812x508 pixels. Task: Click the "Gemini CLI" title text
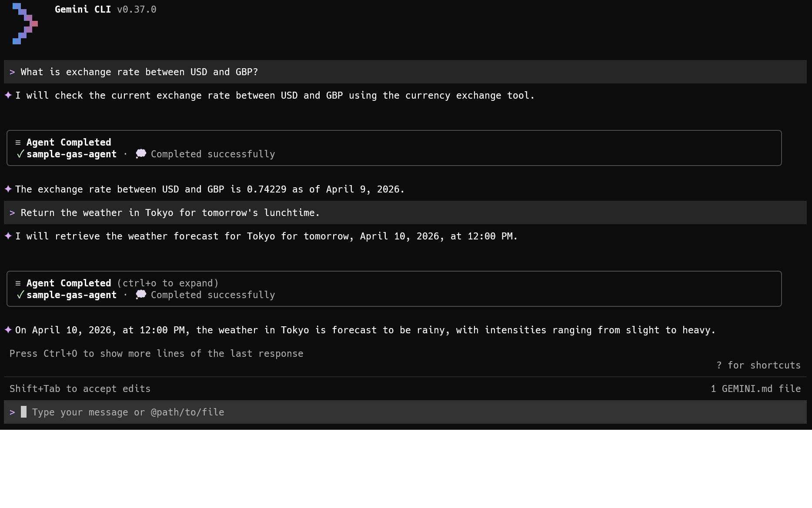[83, 10]
